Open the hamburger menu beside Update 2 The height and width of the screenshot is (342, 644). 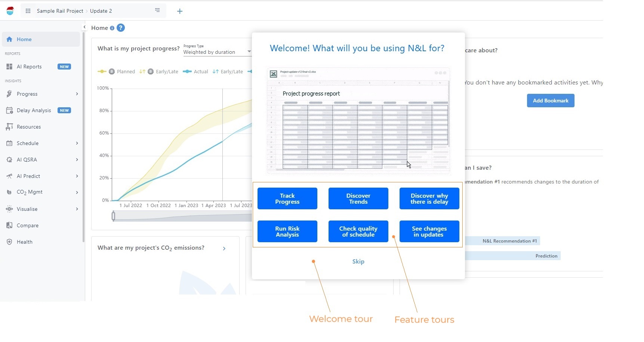coord(157,10)
